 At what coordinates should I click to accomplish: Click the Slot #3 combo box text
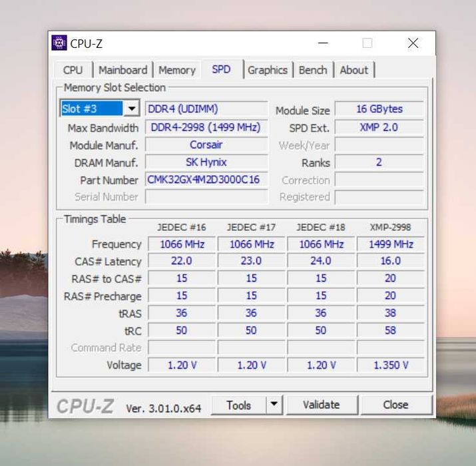tap(92, 109)
